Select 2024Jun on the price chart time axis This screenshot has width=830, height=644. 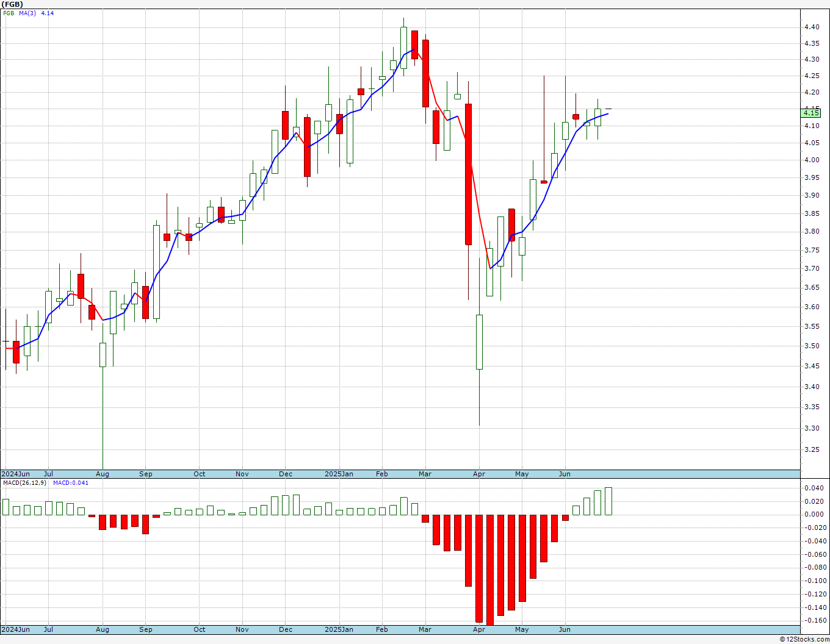pos(15,474)
